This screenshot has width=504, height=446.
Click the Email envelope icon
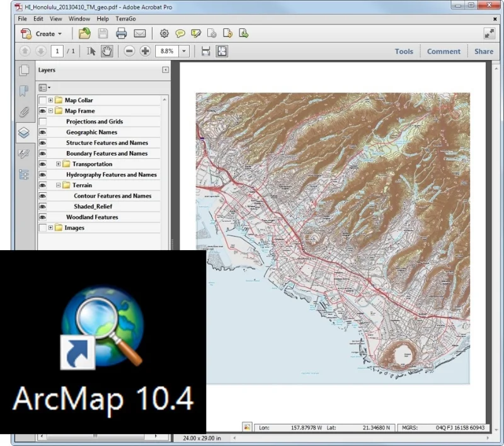[x=139, y=33]
